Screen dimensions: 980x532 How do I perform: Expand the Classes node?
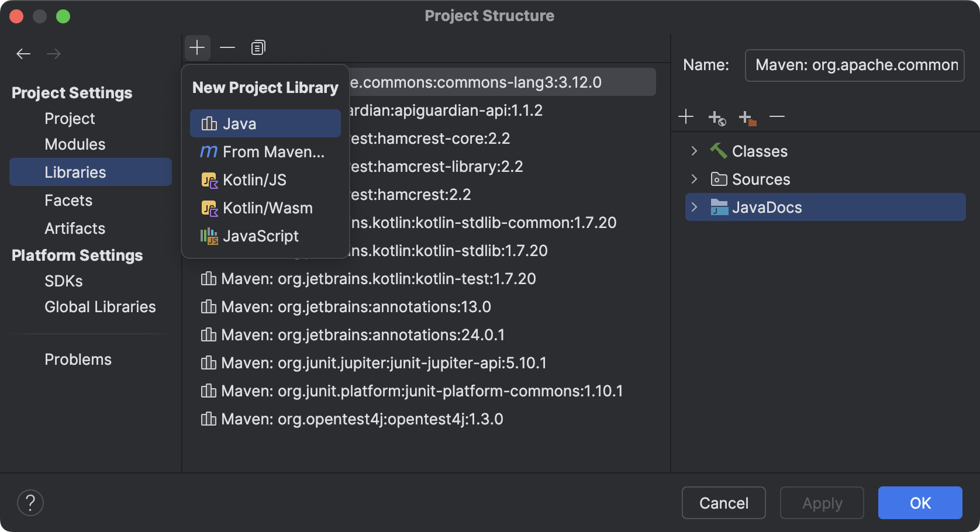point(695,151)
